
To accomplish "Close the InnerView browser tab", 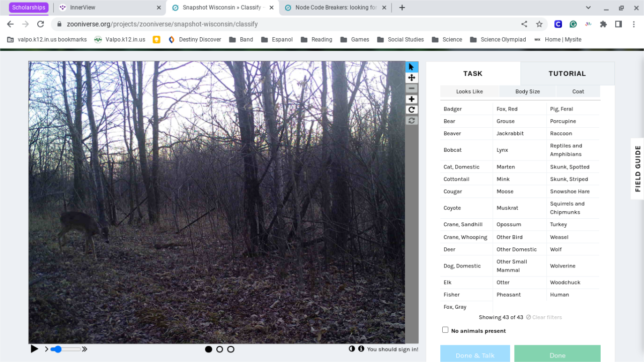I will click(158, 8).
